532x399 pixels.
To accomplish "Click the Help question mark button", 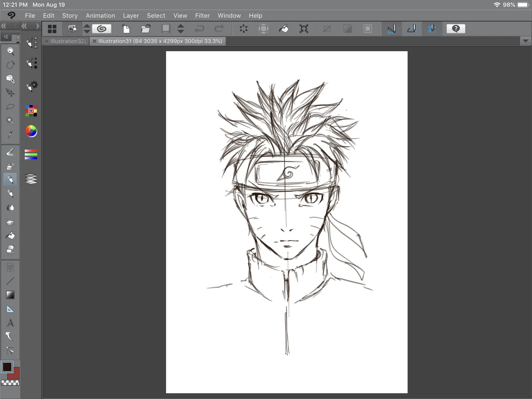I will click(x=456, y=29).
